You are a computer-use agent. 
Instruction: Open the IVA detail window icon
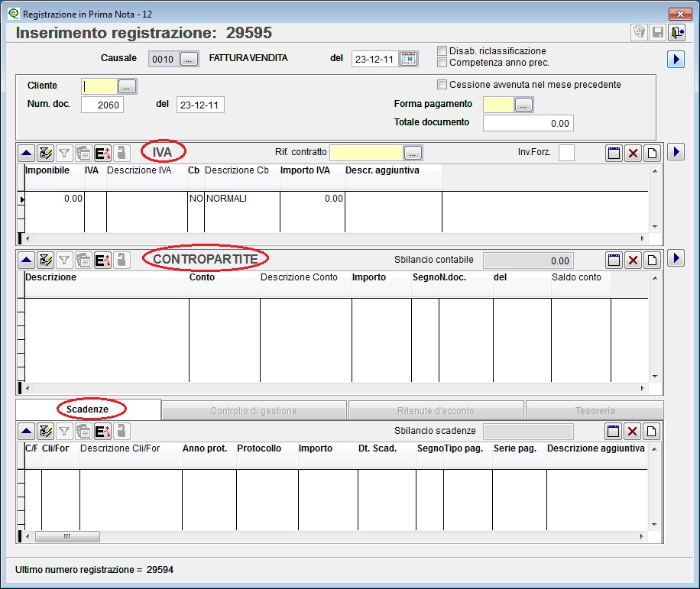614,154
